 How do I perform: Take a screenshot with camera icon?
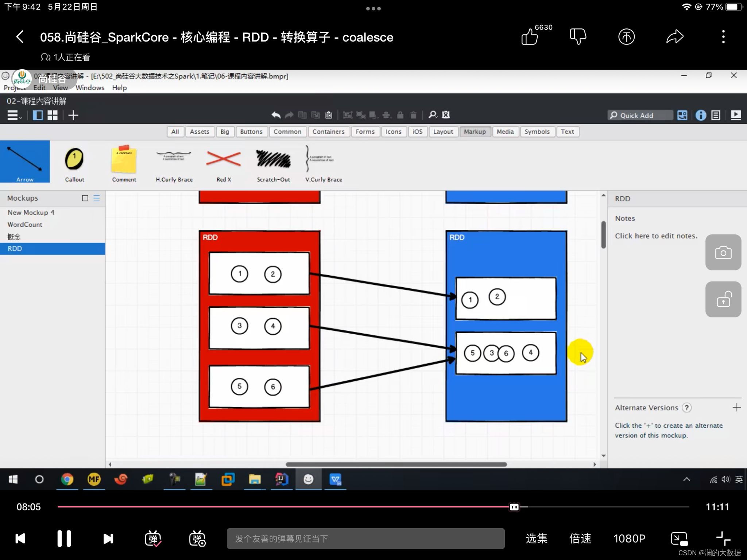tap(723, 252)
